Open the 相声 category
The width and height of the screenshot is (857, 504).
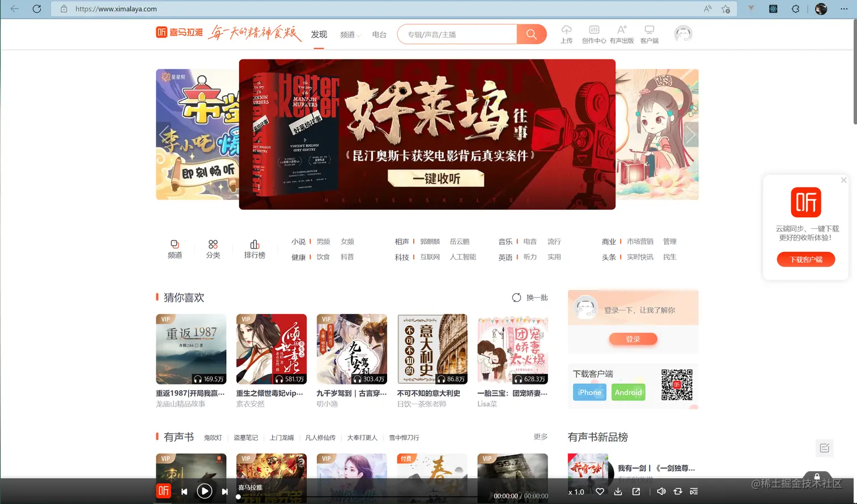tap(402, 241)
